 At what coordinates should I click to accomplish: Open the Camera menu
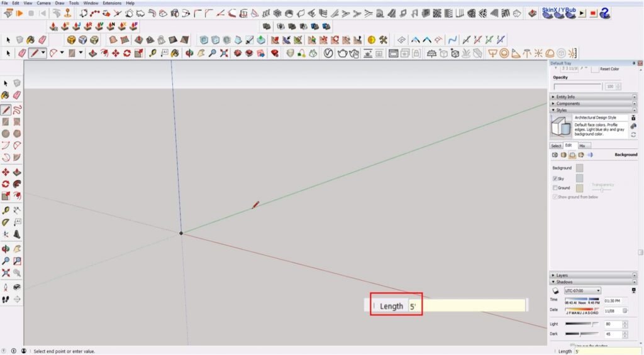click(x=43, y=3)
